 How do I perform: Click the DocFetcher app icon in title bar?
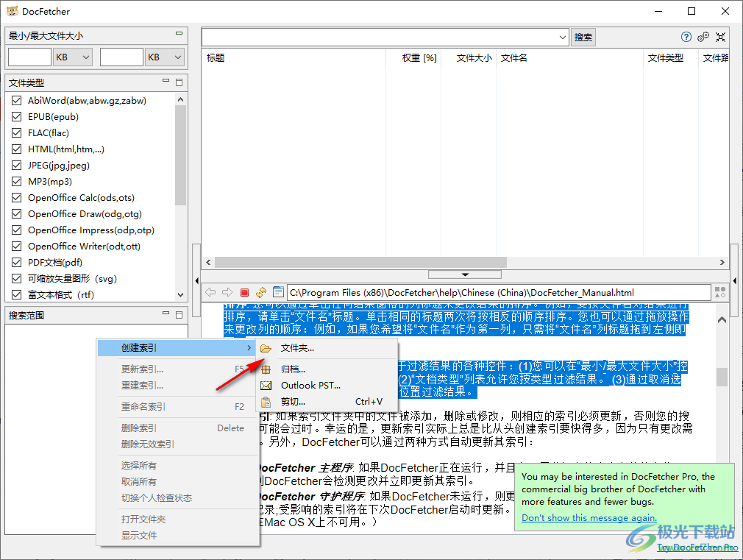click(x=12, y=11)
